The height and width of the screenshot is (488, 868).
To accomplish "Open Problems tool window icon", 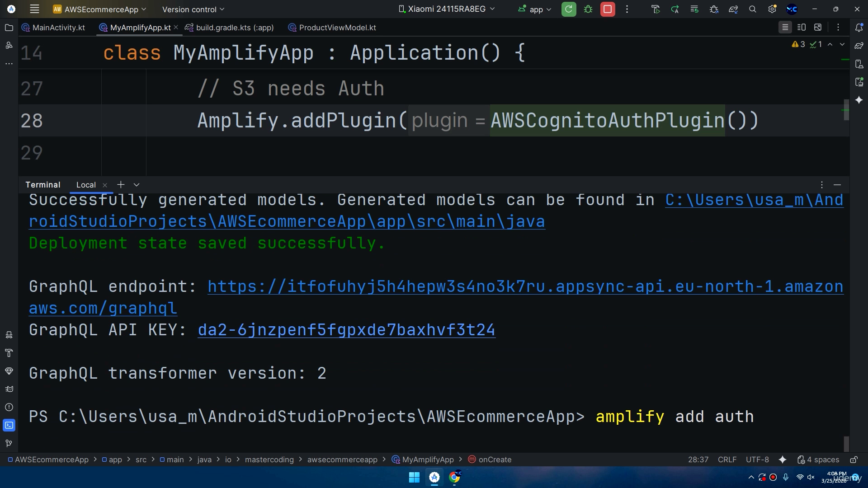I will coord(9,407).
